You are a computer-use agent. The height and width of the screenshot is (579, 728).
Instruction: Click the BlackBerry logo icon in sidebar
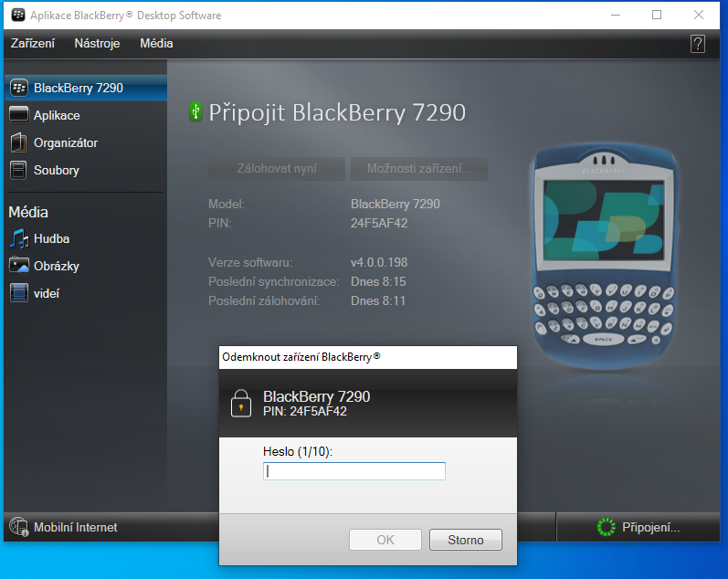(x=19, y=88)
